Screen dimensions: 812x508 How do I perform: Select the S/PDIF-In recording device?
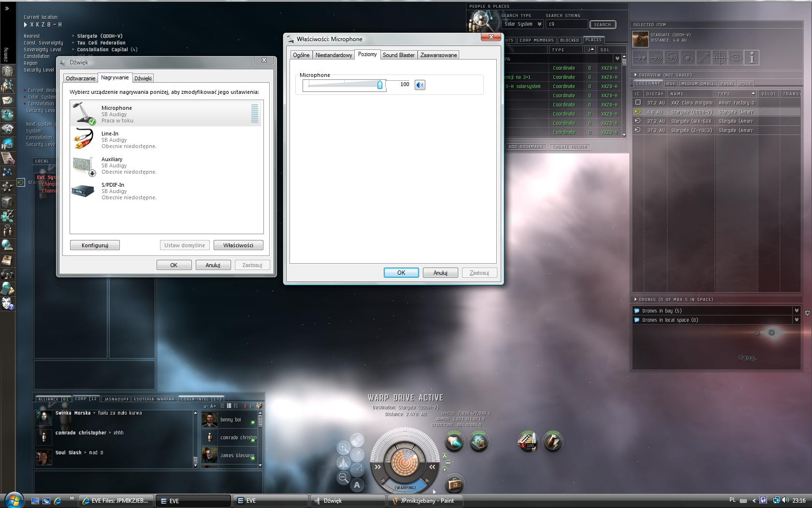166,191
